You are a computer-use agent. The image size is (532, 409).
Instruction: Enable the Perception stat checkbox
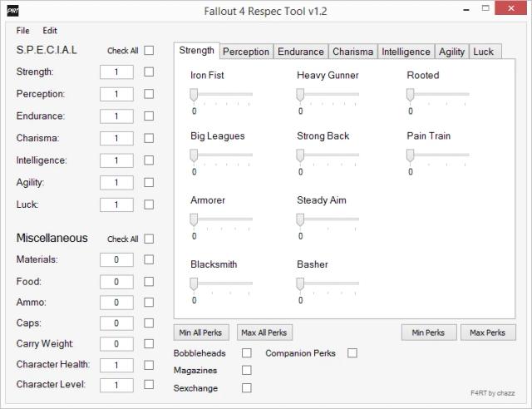coord(149,94)
